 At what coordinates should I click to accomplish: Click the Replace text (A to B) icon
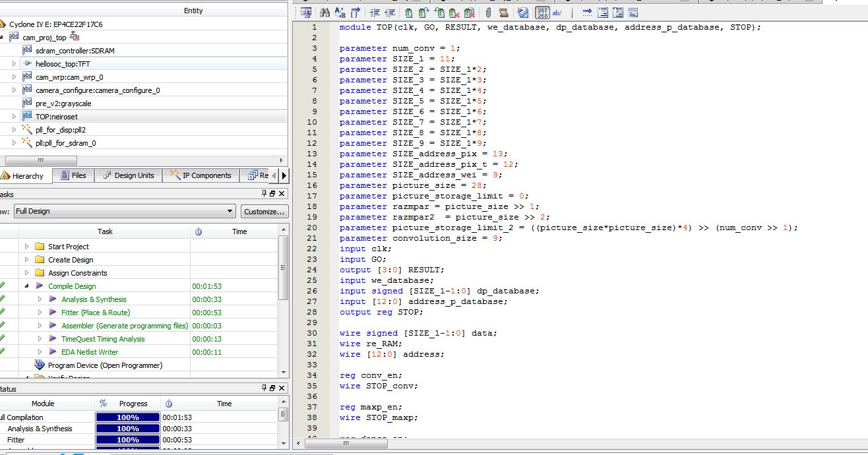(x=340, y=13)
